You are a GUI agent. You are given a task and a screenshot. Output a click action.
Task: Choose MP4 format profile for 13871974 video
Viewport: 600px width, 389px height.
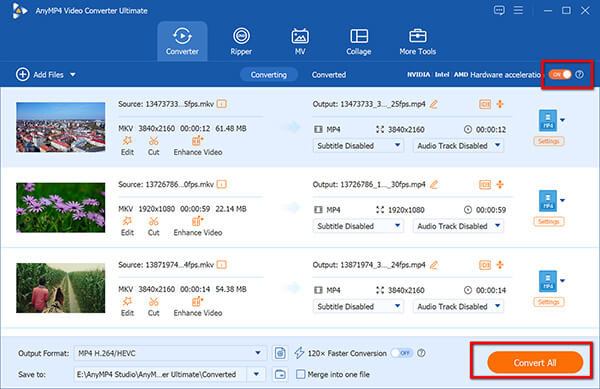click(x=548, y=281)
